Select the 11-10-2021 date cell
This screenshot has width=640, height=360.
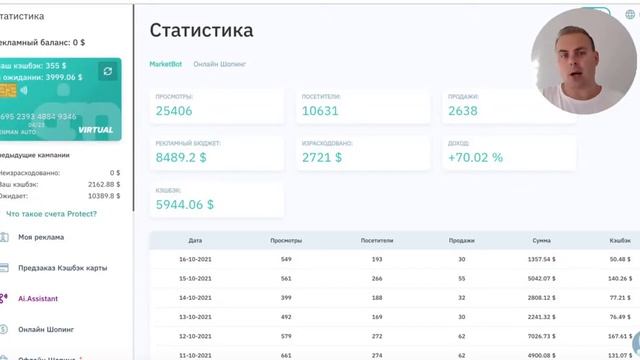pos(195,356)
